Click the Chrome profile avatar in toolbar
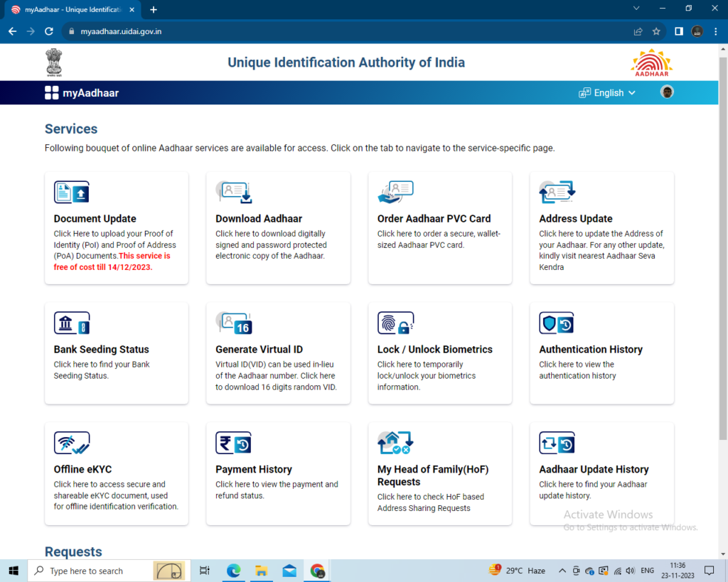 (x=697, y=31)
